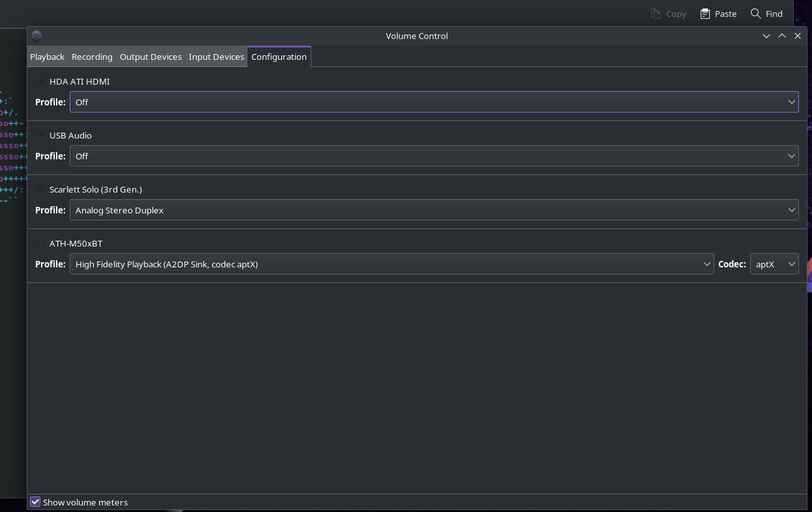Open the Recording tab
Screen dimensions: 812x512
tap(92, 57)
